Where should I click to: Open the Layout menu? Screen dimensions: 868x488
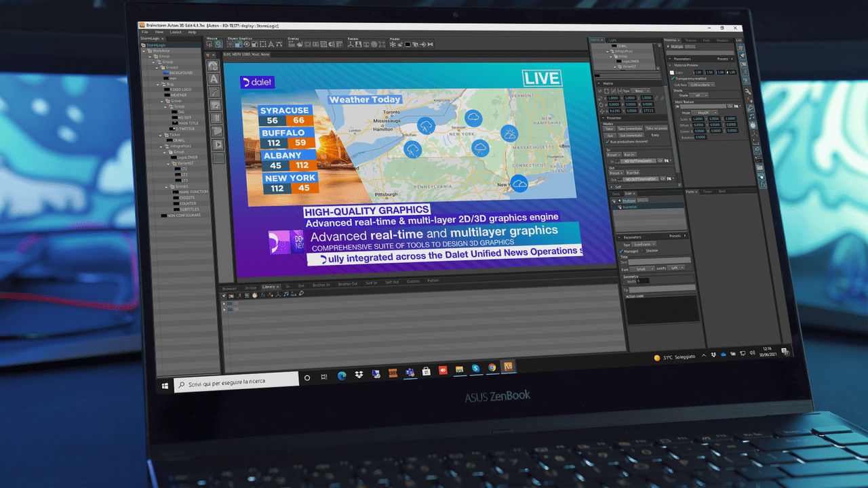click(x=176, y=32)
